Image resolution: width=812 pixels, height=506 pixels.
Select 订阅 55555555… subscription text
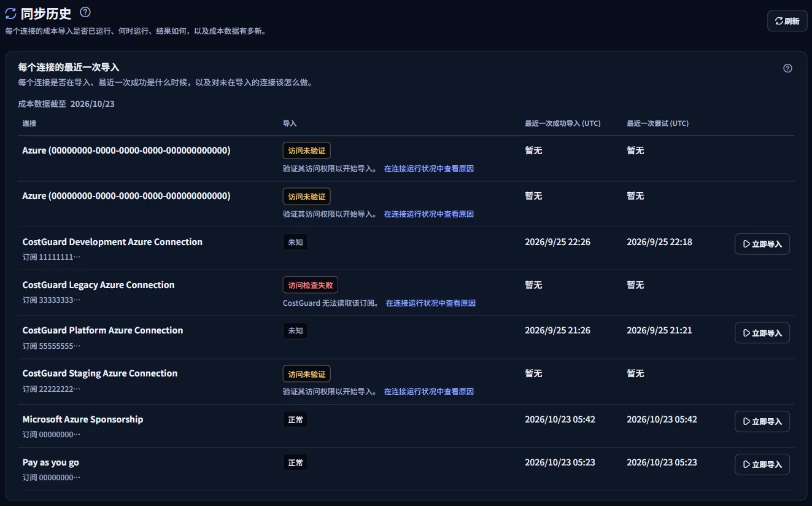(52, 346)
